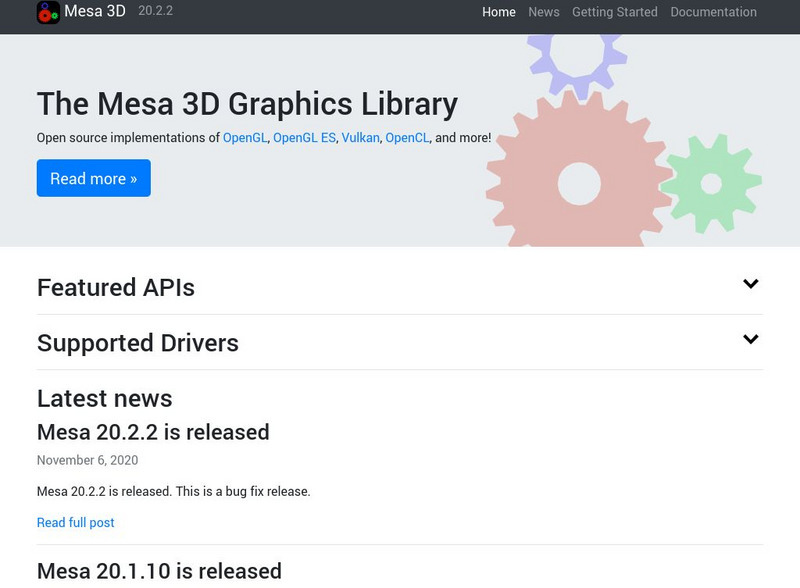The width and height of the screenshot is (800, 588).
Task: Open the Read full post link
Action: 74,522
